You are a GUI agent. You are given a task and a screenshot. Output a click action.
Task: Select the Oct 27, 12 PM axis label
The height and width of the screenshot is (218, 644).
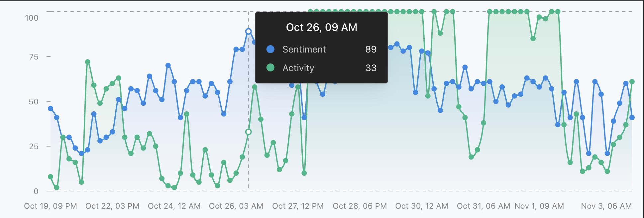(x=298, y=206)
